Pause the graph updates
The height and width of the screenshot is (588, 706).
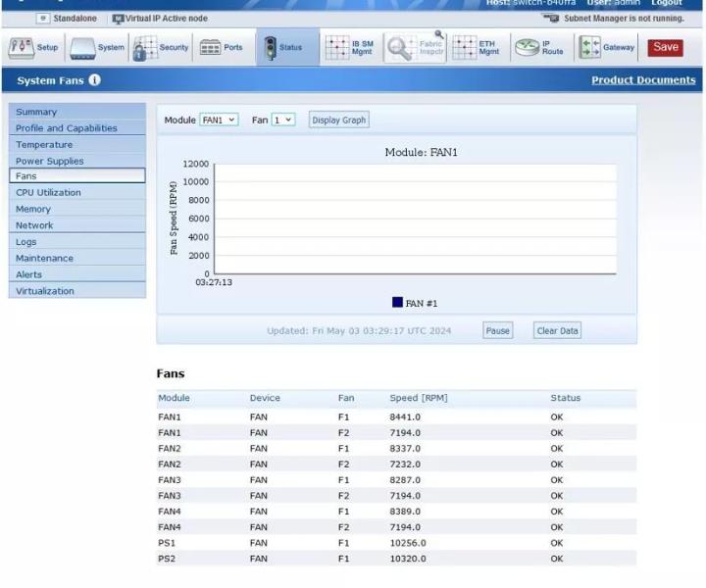click(x=497, y=330)
